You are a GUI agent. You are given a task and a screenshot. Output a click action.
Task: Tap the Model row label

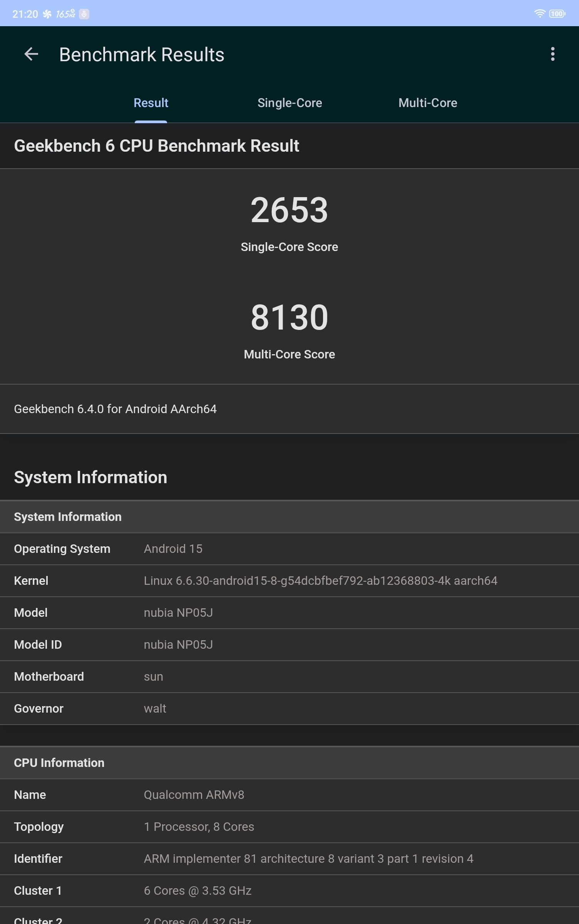tap(31, 613)
